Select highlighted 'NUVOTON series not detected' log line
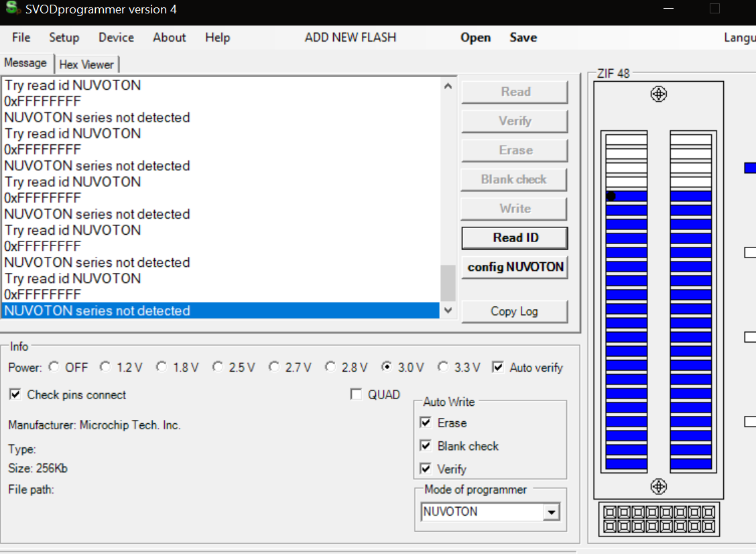 point(220,311)
